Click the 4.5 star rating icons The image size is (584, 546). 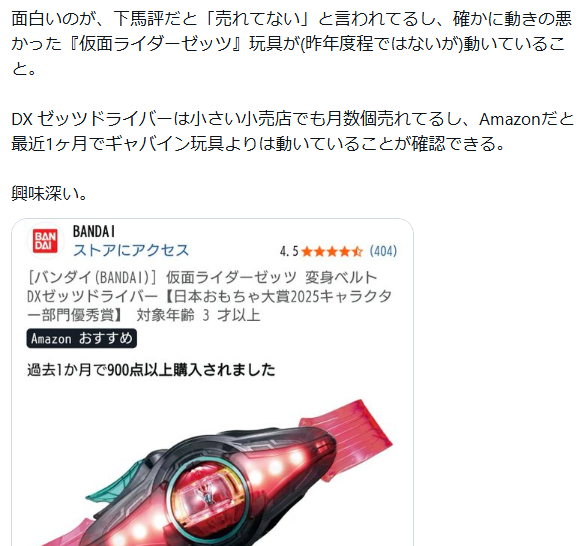click(331, 252)
